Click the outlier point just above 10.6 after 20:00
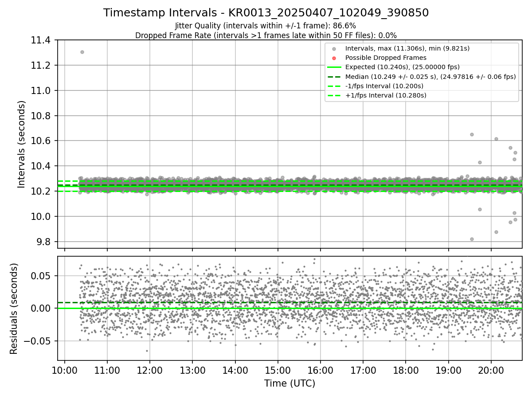 [x=496, y=139]
